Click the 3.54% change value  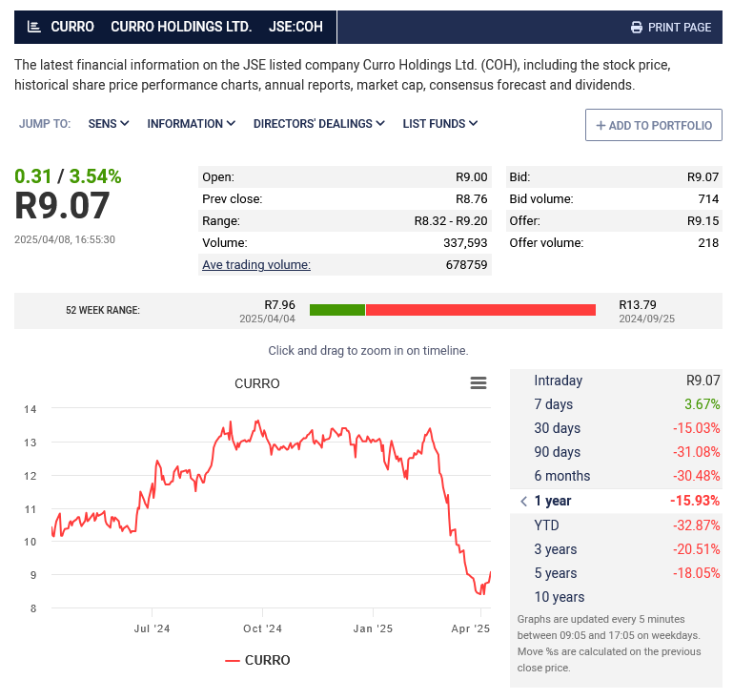click(95, 176)
